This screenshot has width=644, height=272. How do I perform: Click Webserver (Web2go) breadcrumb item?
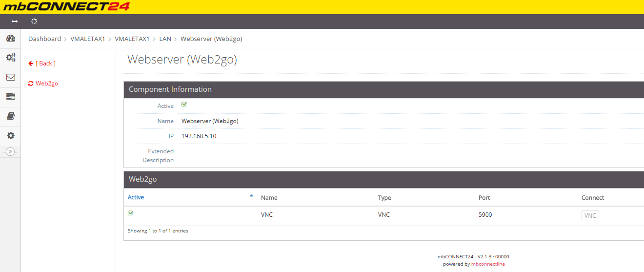pyautogui.click(x=211, y=39)
